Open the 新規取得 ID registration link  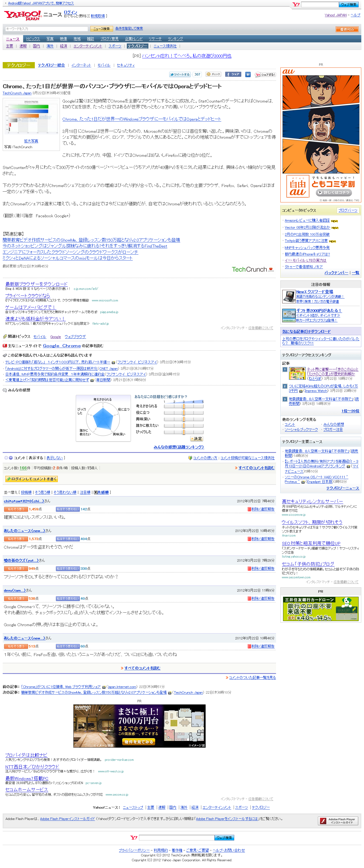coord(98,16)
